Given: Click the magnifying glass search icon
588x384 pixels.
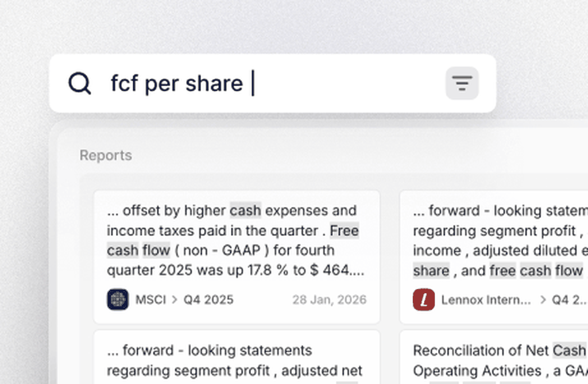Looking at the screenshot, I should [x=80, y=83].
